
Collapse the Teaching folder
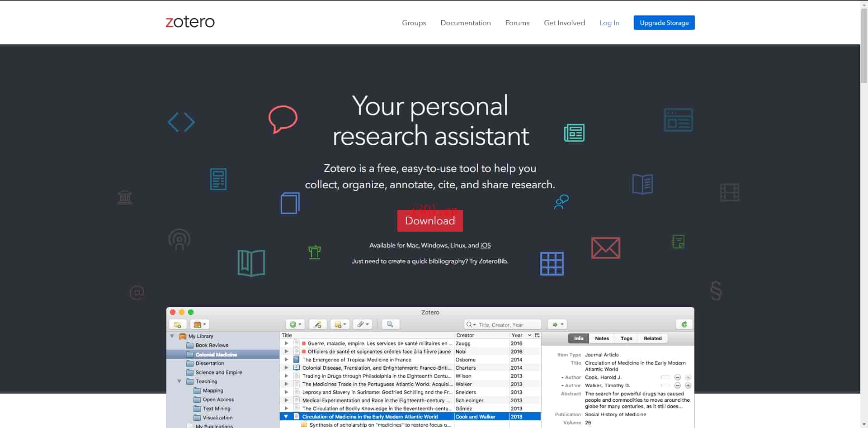pos(179,381)
